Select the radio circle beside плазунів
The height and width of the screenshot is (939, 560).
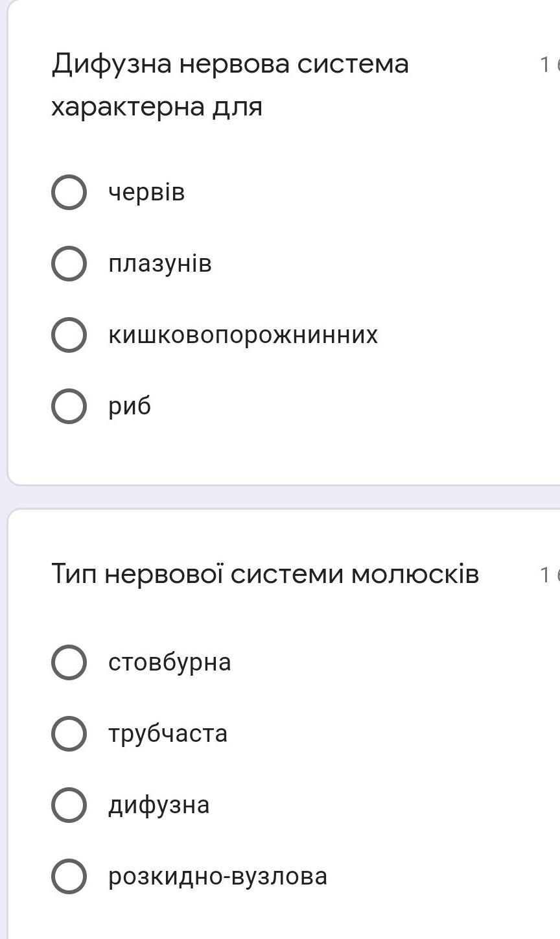pos(69,264)
